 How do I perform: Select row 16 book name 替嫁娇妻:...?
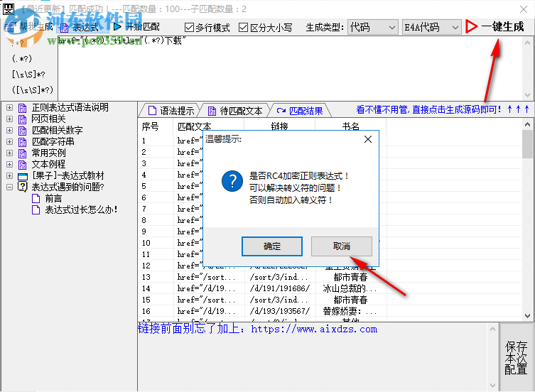(x=350, y=311)
